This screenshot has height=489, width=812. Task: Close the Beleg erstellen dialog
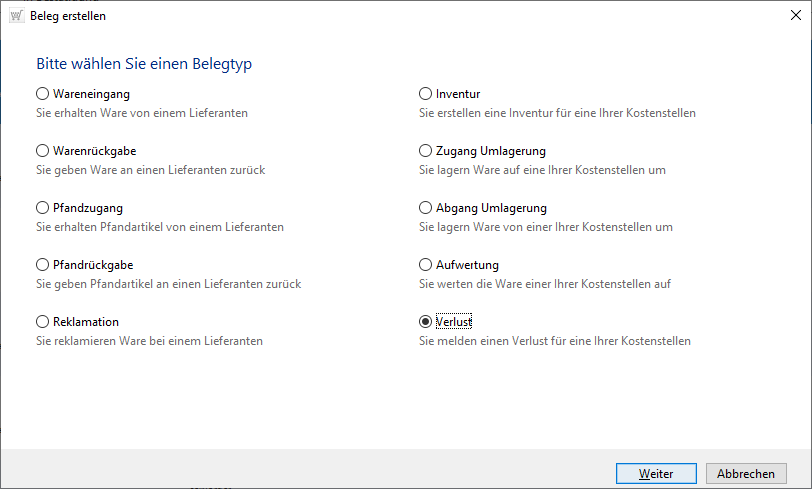[x=788, y=16]
